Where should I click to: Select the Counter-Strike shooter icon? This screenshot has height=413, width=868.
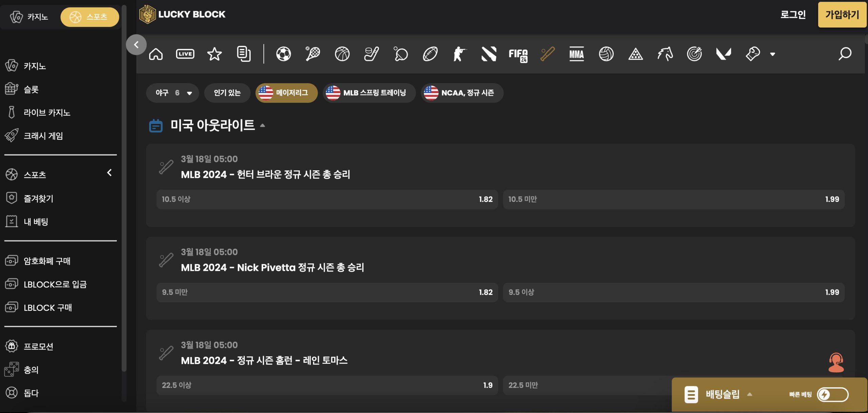click(x=459, y=54)
